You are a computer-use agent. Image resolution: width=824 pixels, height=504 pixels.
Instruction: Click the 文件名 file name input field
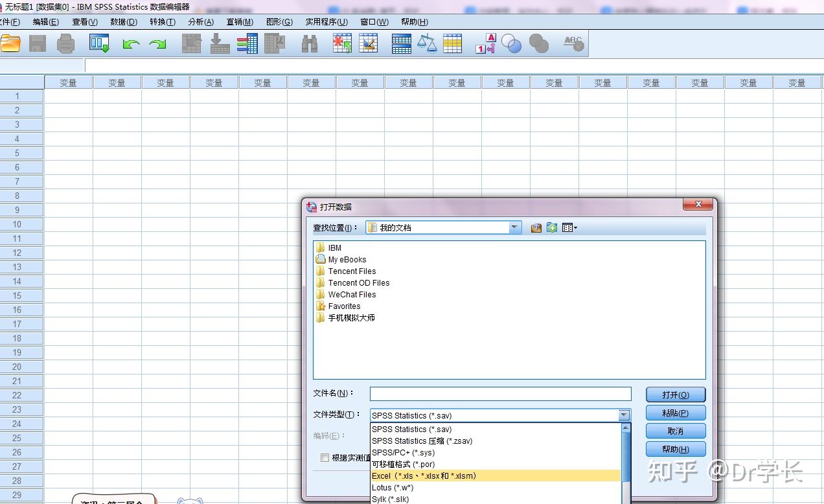tap(500, 394)
